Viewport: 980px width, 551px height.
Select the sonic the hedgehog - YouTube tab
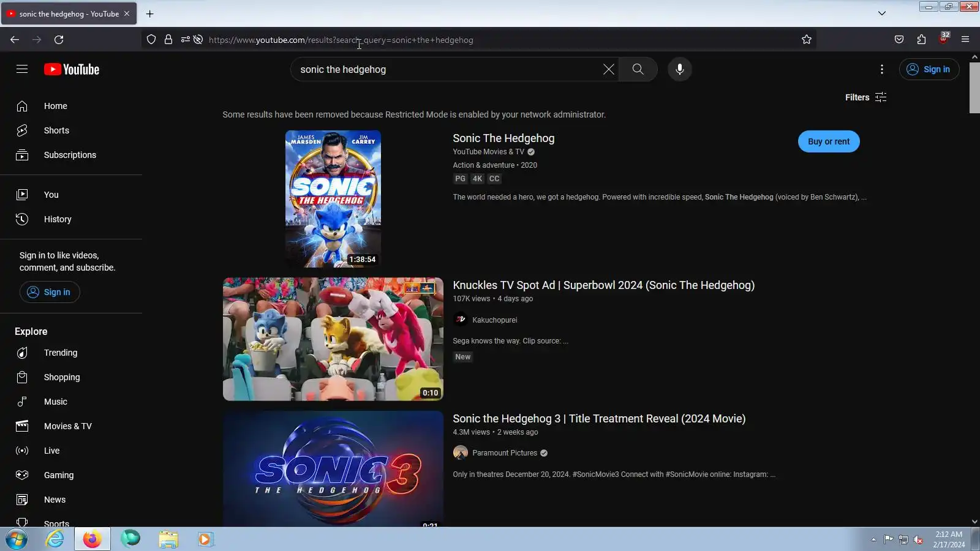69,13
